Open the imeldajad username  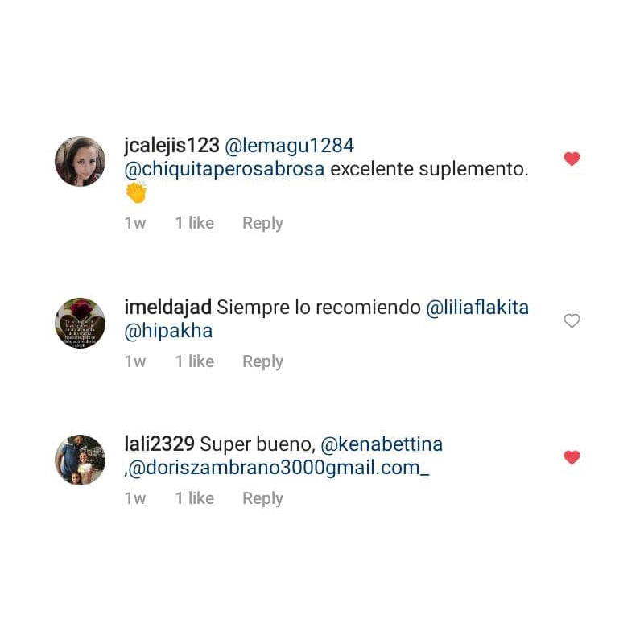click(x=167, y=308)
